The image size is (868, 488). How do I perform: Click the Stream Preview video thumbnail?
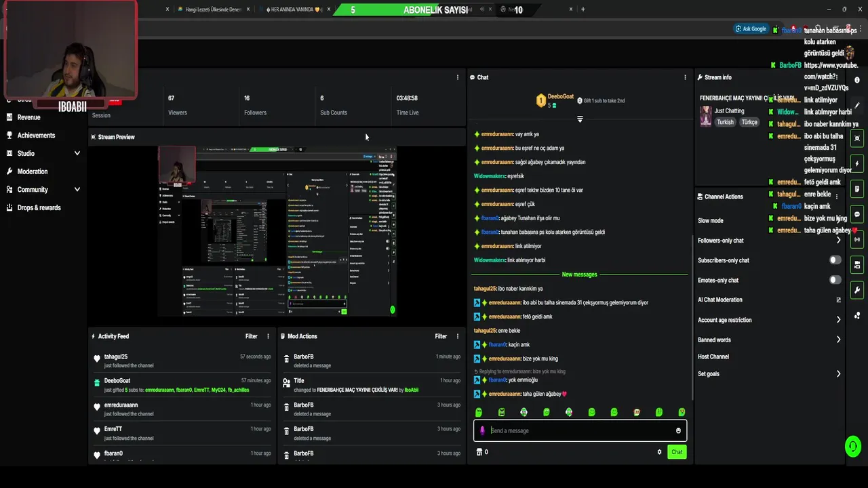click(277, 231)
